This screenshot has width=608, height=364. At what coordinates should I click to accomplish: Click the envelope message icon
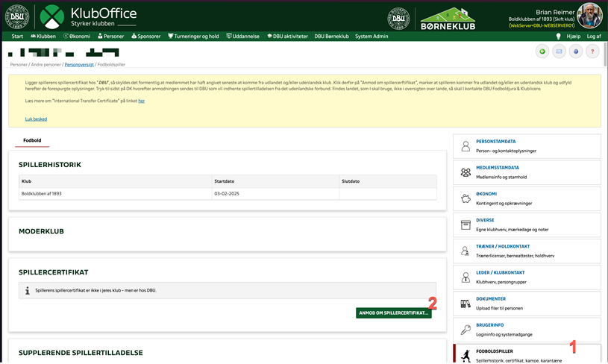[x=559, y=51]
